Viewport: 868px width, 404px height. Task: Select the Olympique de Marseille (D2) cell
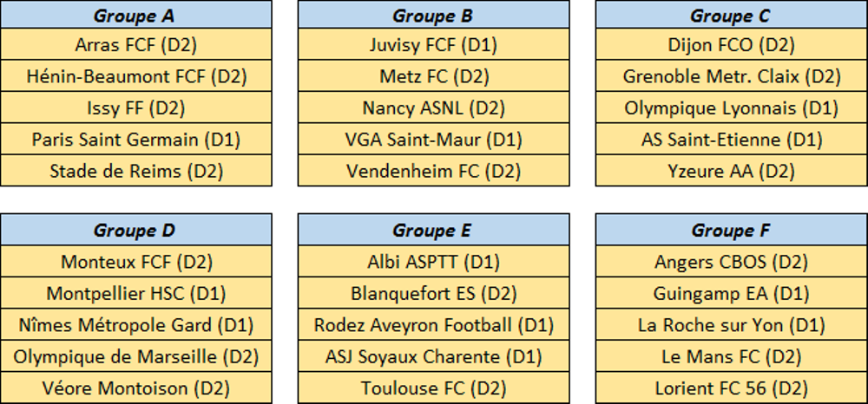click(x=135, y=356)
